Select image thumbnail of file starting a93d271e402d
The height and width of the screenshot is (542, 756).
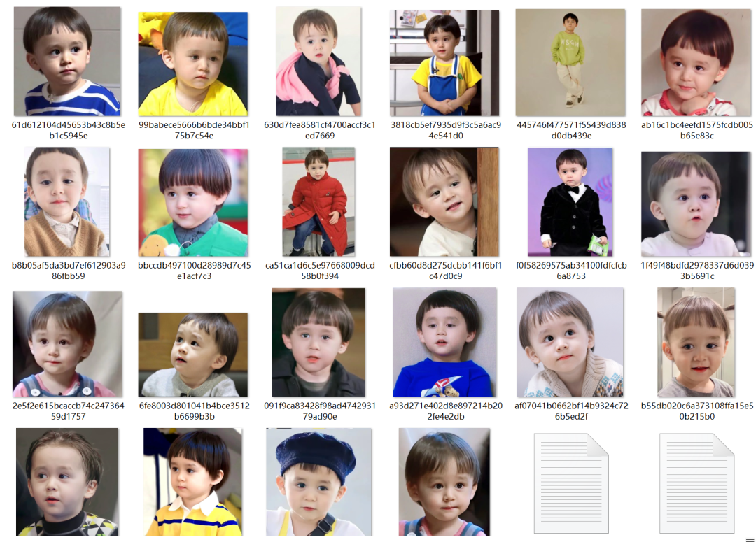pos(444,343)
